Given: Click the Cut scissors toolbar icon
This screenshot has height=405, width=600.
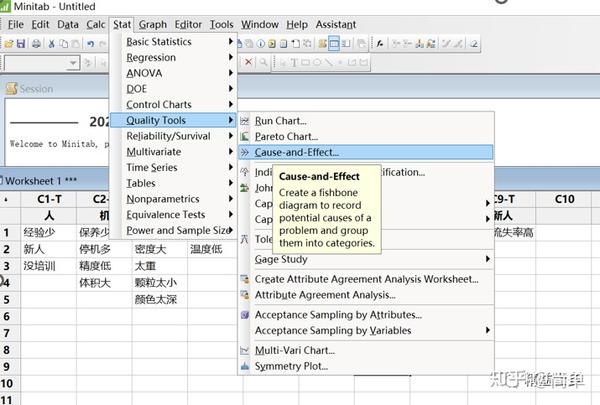Looking at the screenshot, I should pos(52,44).
